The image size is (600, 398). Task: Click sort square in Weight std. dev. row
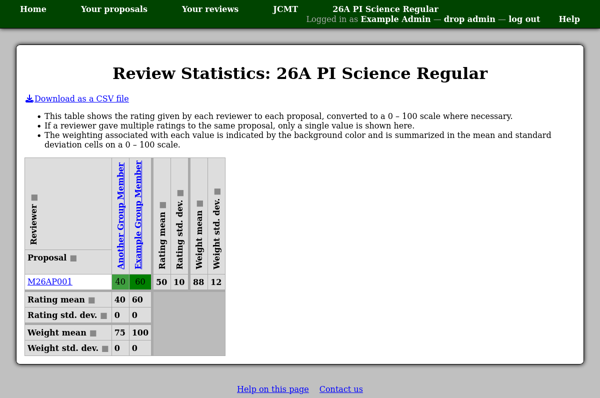pos(105,349)
